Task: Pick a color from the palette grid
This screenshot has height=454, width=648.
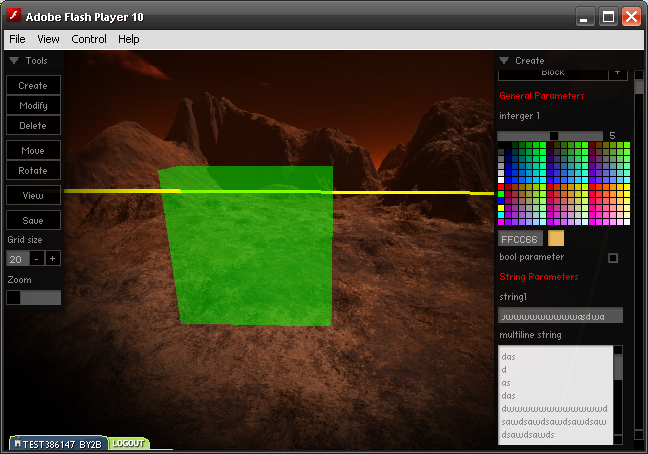Action: [564, 183]
